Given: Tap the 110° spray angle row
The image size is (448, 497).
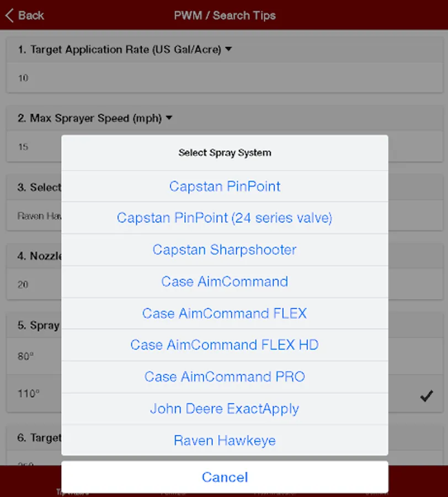Looking at the screenshot, I should click(33, 394).
